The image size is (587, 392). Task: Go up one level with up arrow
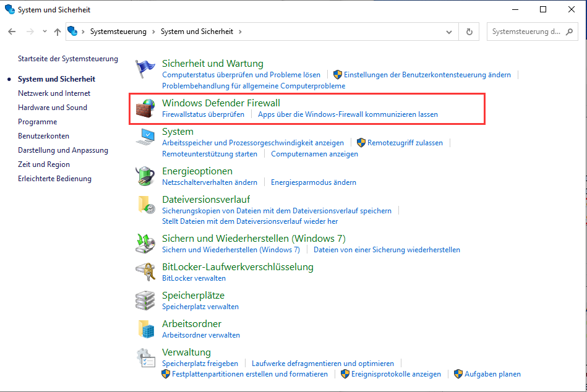coord(58,32)
